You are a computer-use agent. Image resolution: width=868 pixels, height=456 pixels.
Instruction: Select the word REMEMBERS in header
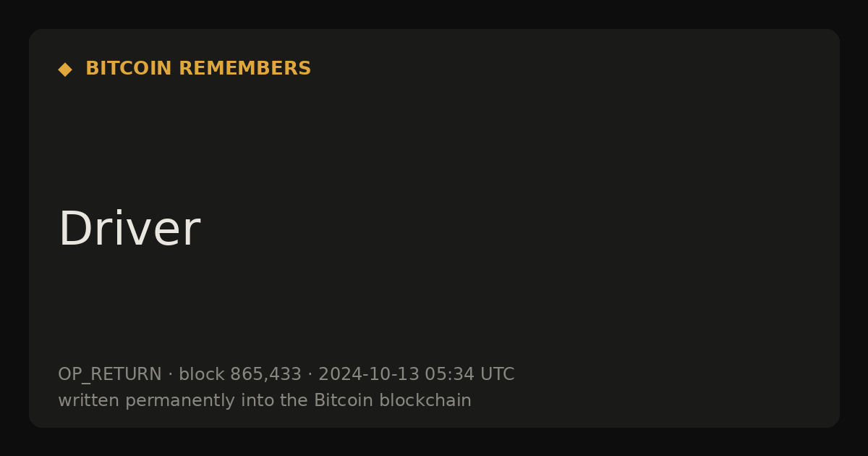coord(244,69)
